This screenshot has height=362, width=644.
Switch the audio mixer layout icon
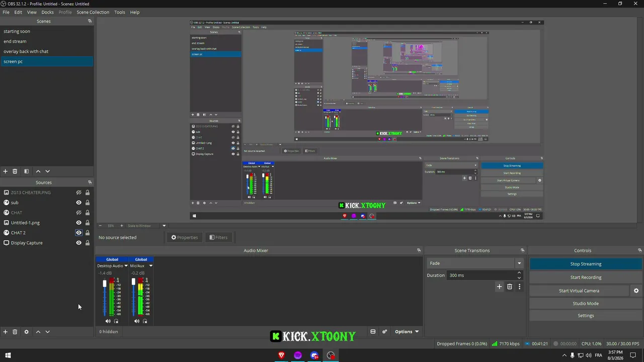pyautogui.click(x=373, y=332)
